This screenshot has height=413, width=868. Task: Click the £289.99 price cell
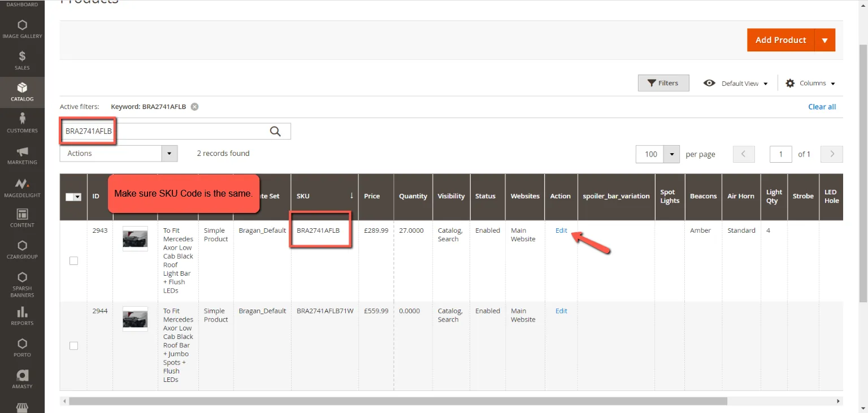(x=376, y=231)
